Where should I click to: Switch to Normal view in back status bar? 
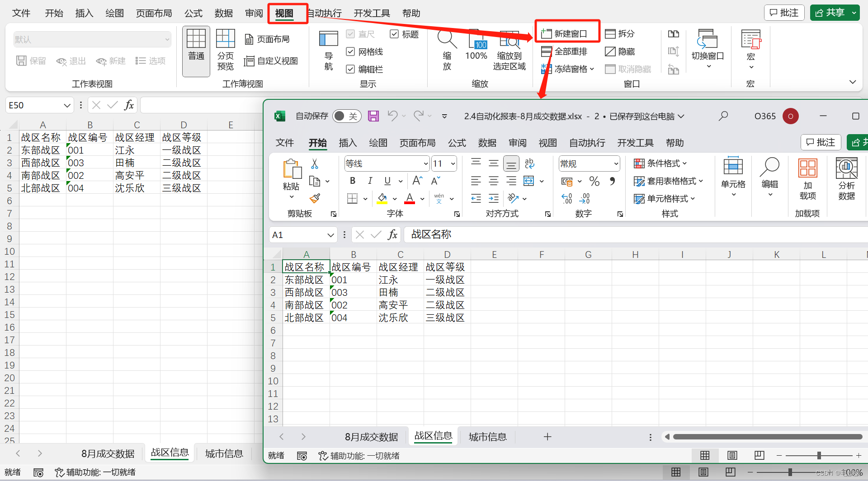tap(676, 472)
